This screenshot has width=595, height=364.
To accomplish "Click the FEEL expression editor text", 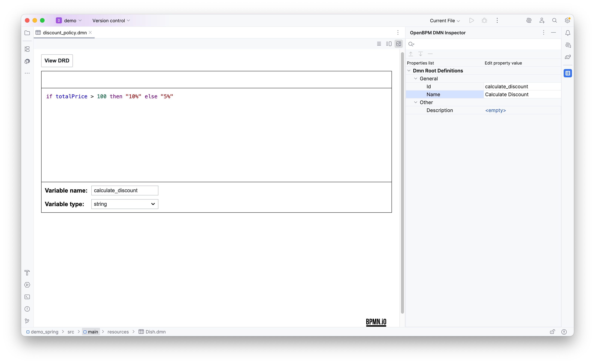I will coord(110,97).
